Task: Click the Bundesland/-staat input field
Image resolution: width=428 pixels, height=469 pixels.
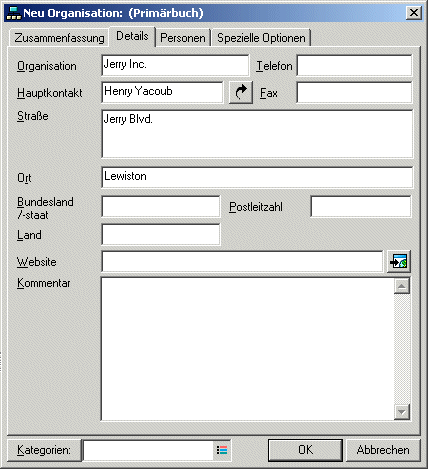Action: point(161,207)
